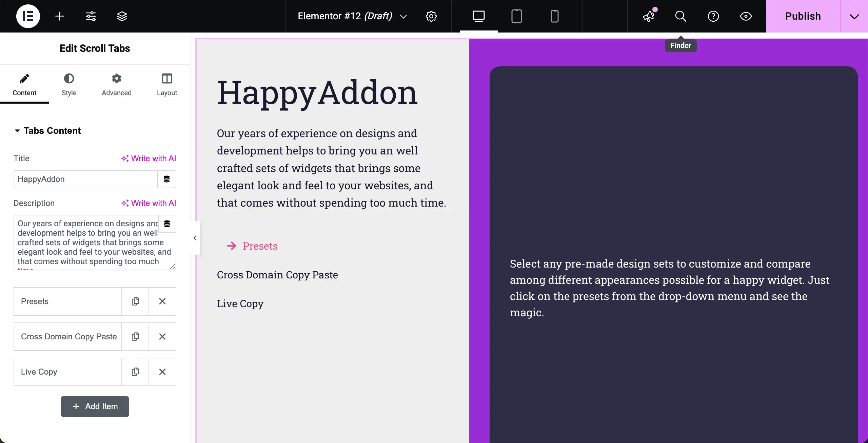
Task: Click the preview description paragraph text
Action: click(x=332, y=168)
